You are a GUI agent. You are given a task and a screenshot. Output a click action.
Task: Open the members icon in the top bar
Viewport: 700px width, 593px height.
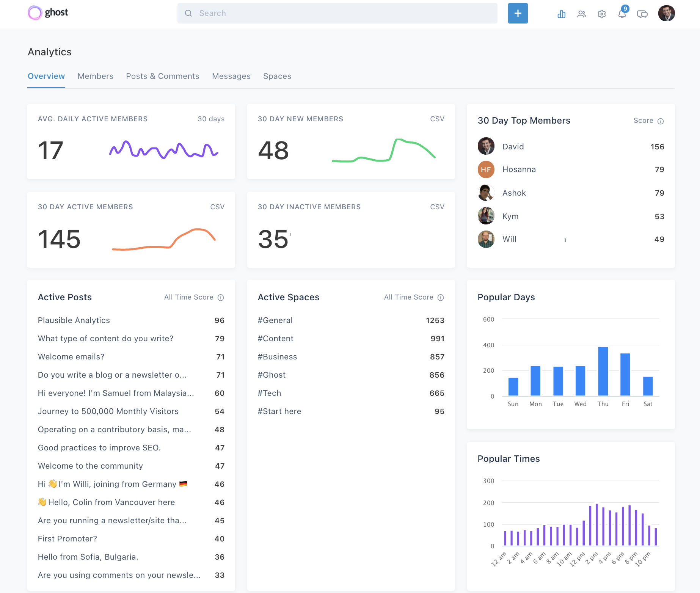[581, 13]
